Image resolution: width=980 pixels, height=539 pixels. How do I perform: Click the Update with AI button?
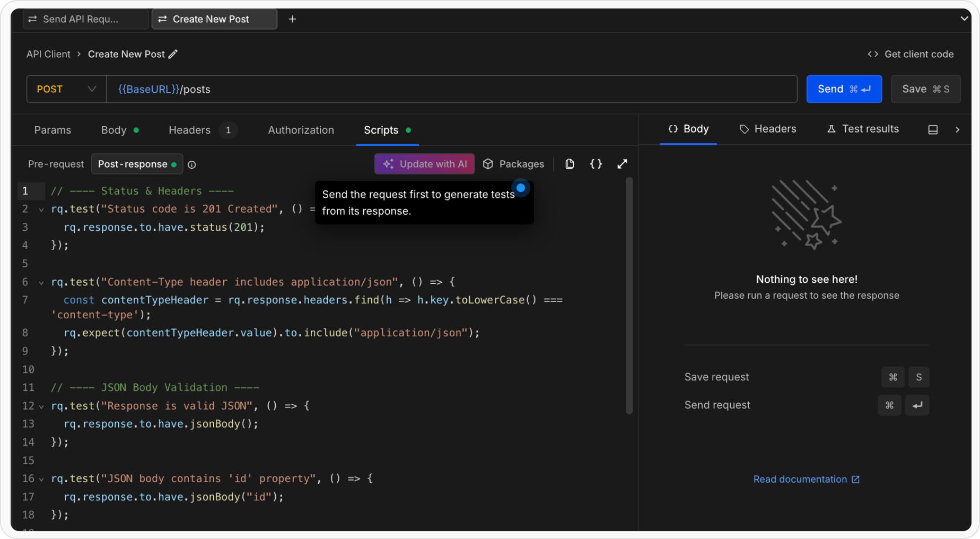(424, 164)
